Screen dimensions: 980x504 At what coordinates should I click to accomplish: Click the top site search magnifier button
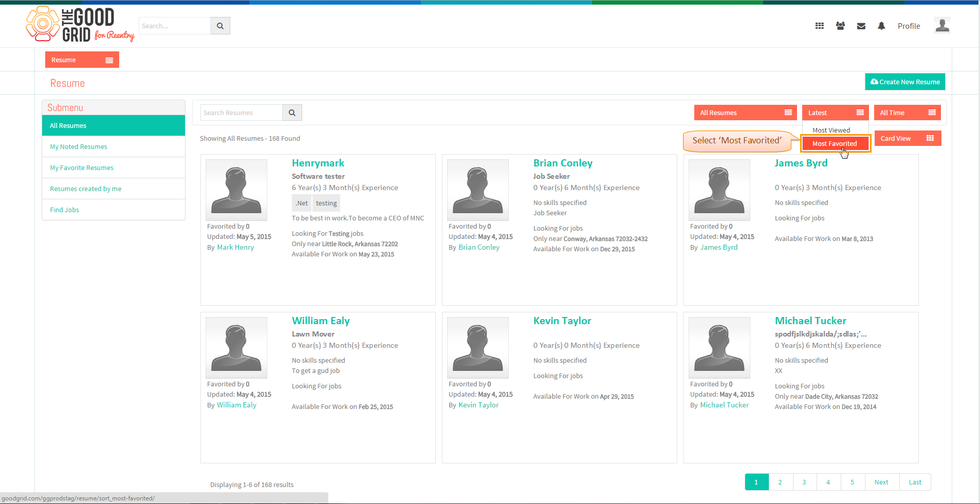220,26
